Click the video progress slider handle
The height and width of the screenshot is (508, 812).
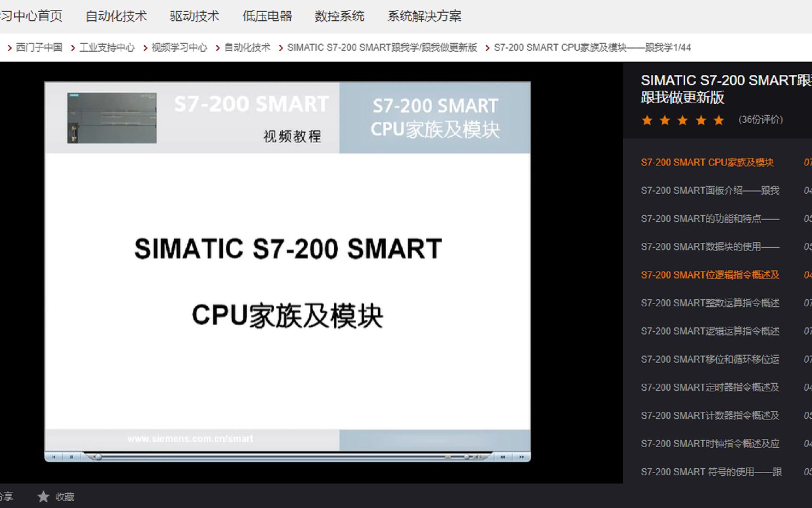[98, 457]
